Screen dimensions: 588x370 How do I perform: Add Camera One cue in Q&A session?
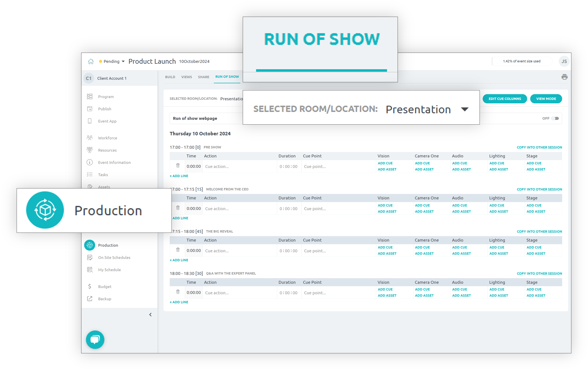pos(422,289)
